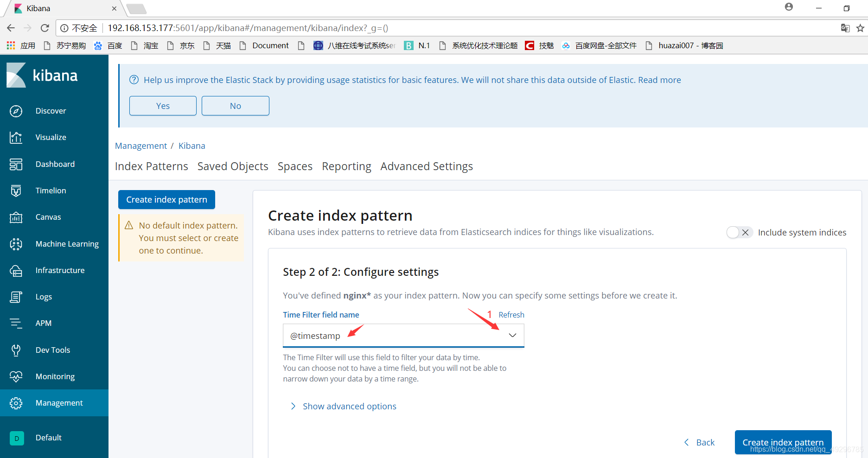Switch to Advanced Settings tab
The width and height of the screenshot is (868, 458).
(427, 166)
